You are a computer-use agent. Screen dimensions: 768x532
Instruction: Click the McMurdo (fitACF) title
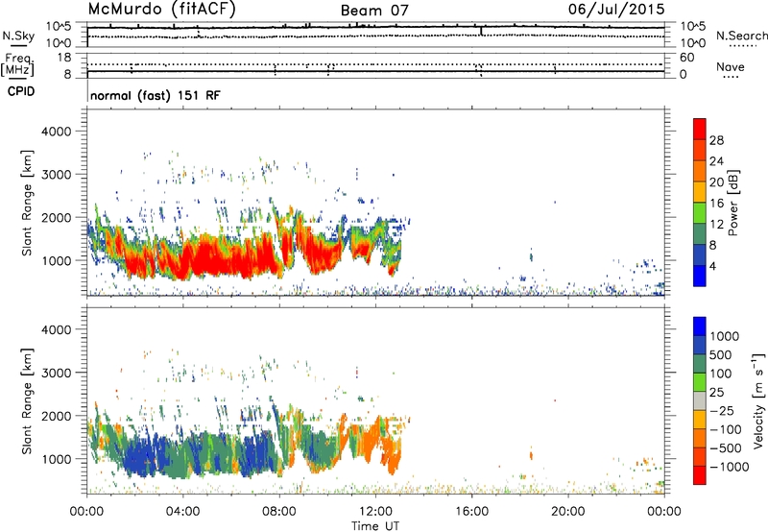161,10
